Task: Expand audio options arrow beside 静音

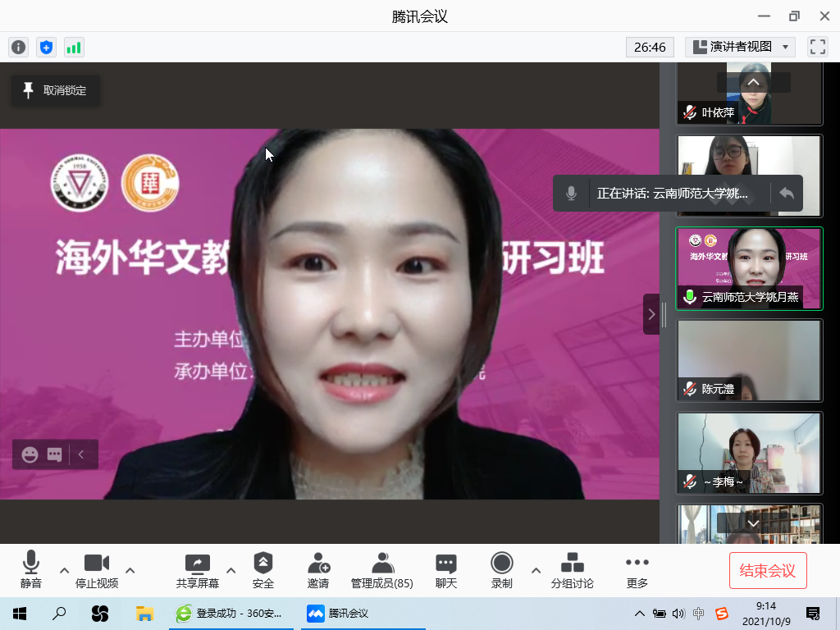Action: click(x=64, y=570)
